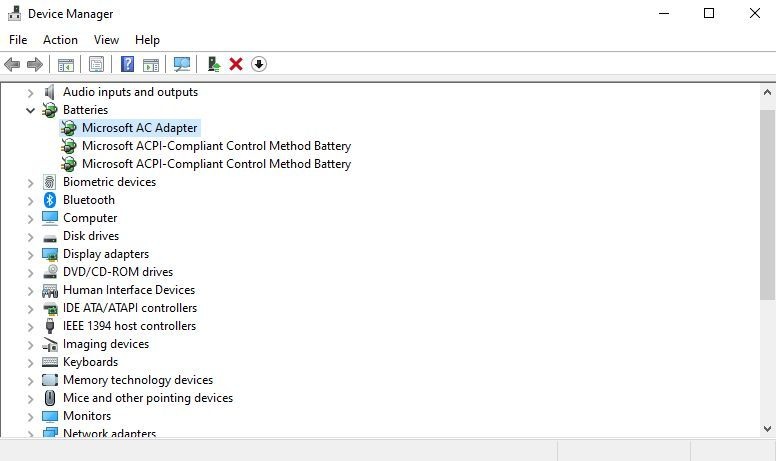Select Mice and other pointing devices label
The width and height of the screenshot is (776, 461).
(147, 398)
